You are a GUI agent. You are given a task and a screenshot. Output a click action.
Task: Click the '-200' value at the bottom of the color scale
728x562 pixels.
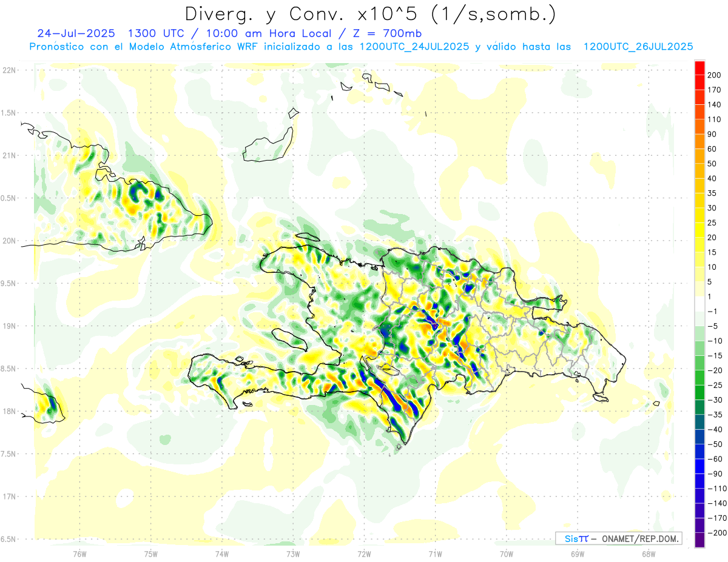click(716, 533)
